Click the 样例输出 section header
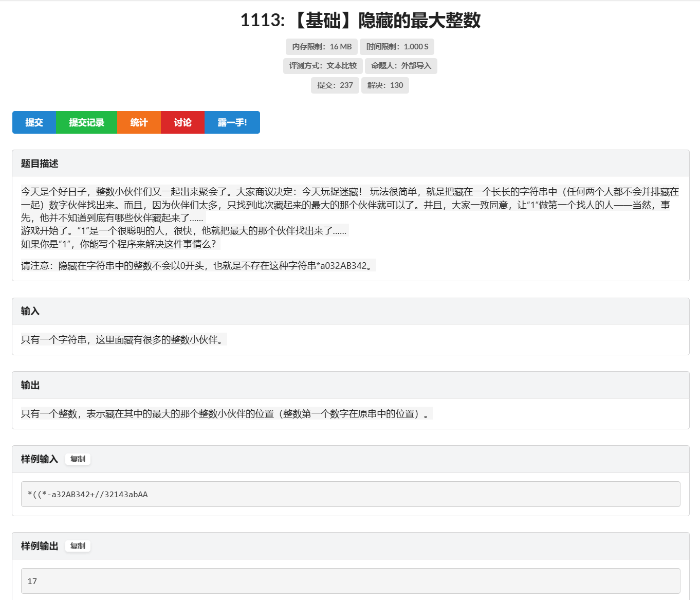The height and width of the screenshot is (600, 700). pyautogui.click(x=39, y=546)
